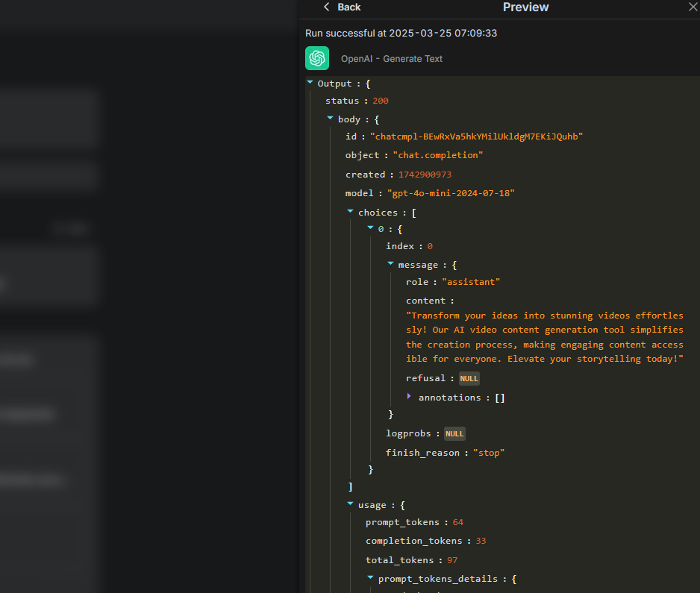Collapse the choices item 0 node
Screen dimensions: 700x593
pos(371,228)
